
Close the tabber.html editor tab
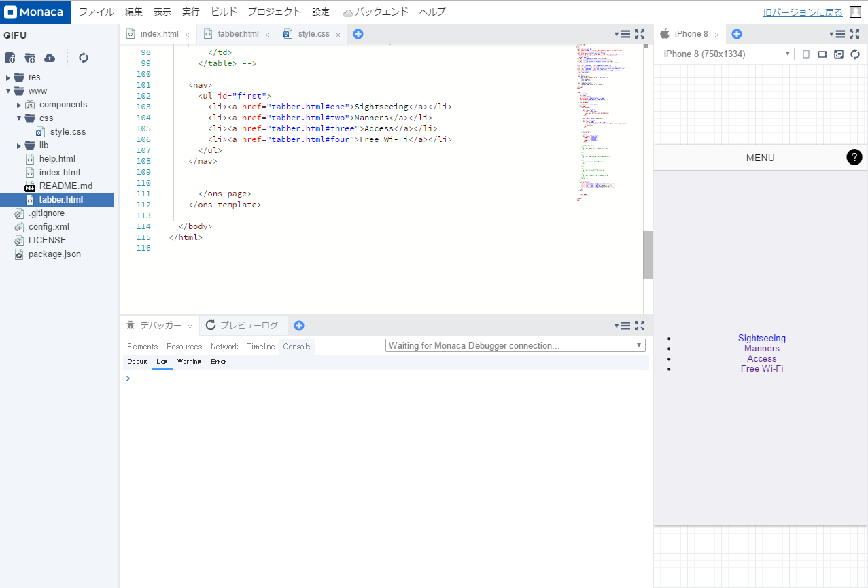click(267, 35)
